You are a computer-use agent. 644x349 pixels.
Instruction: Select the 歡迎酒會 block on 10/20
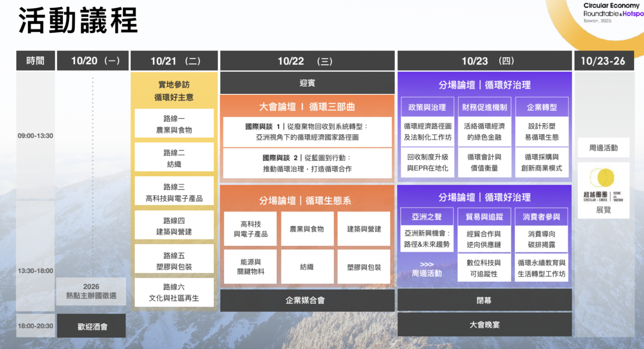click(92, 326)
